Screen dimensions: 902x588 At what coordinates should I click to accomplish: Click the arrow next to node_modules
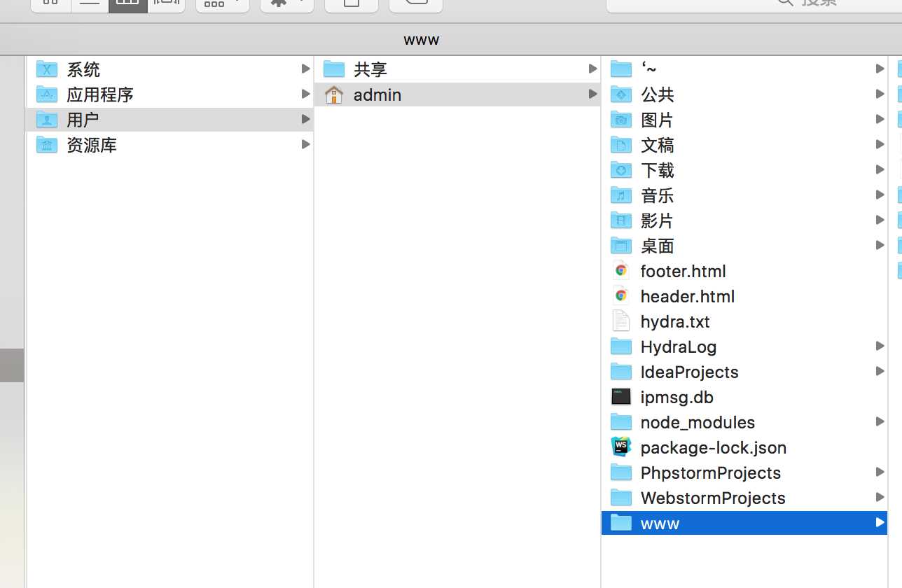pyautogui.click(x=880, y=421)
